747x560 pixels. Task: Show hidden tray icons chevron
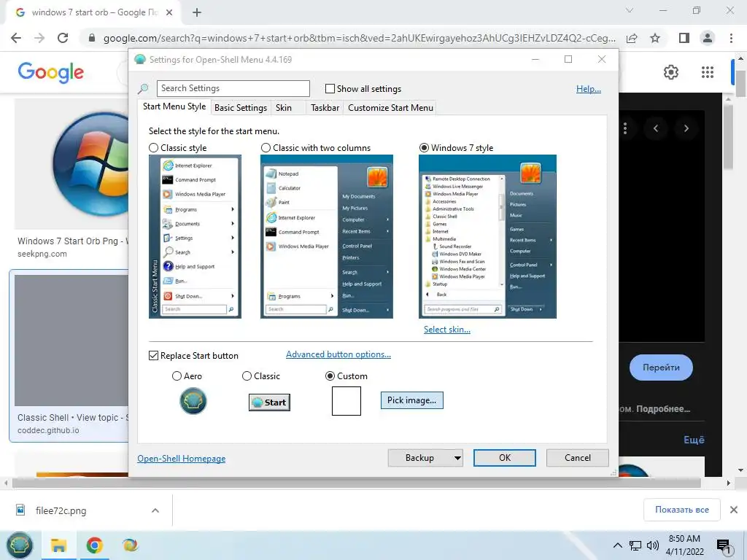point(617,545)
